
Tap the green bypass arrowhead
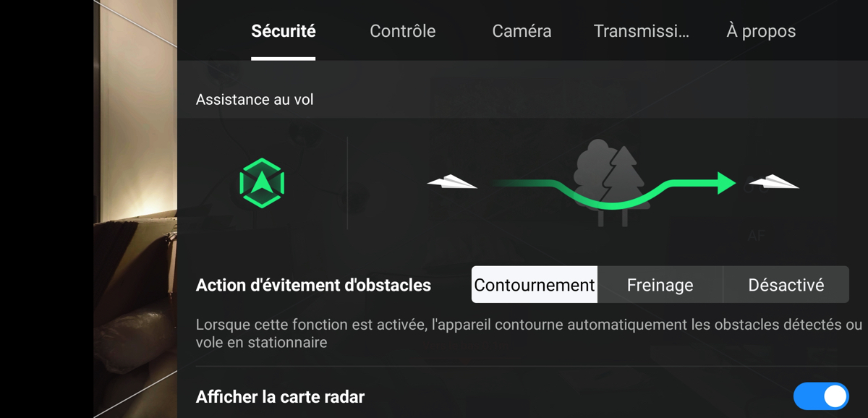coord(726,182)
